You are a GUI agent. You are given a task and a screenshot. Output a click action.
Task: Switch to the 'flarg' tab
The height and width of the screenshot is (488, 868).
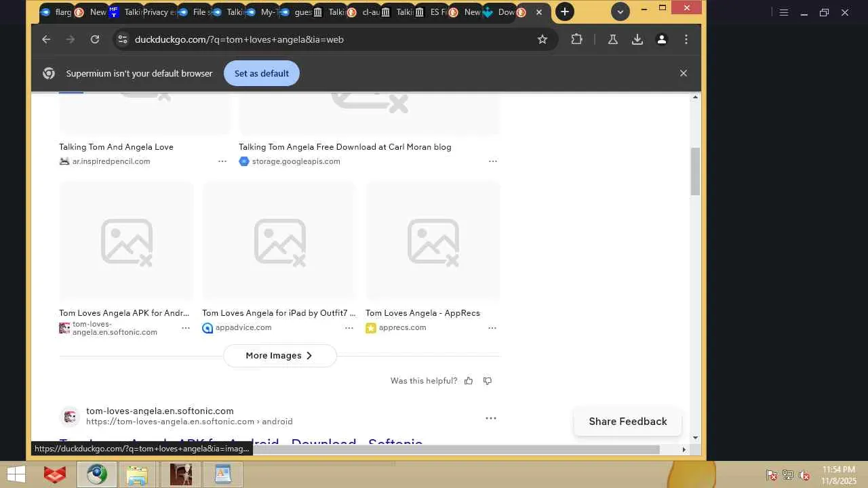coord(56,12)
